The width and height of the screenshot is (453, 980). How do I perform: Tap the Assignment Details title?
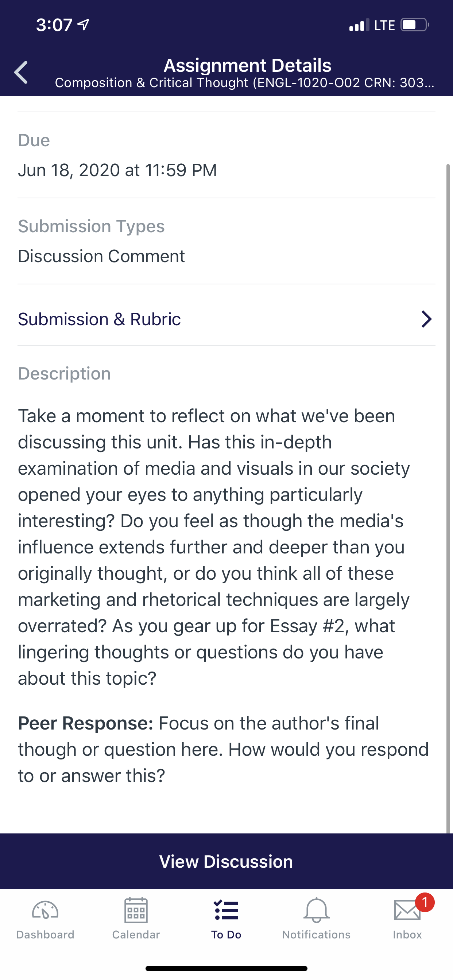point(247,65)
